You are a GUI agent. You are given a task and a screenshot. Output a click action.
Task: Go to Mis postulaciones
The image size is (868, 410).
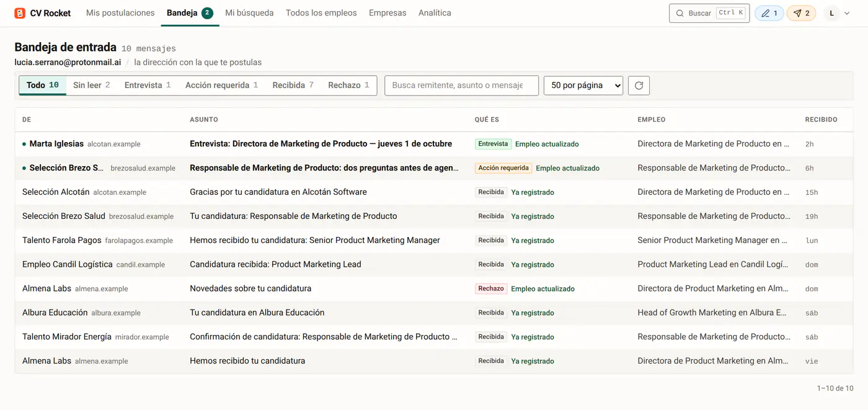tap(120, 13)
